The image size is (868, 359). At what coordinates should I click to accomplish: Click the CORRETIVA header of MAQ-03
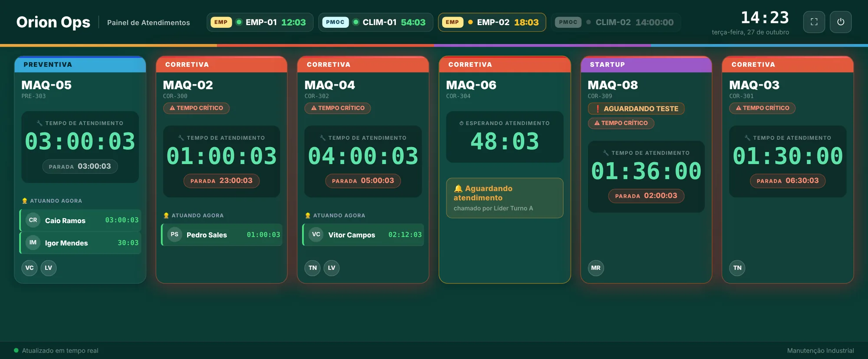click(788, 64)
